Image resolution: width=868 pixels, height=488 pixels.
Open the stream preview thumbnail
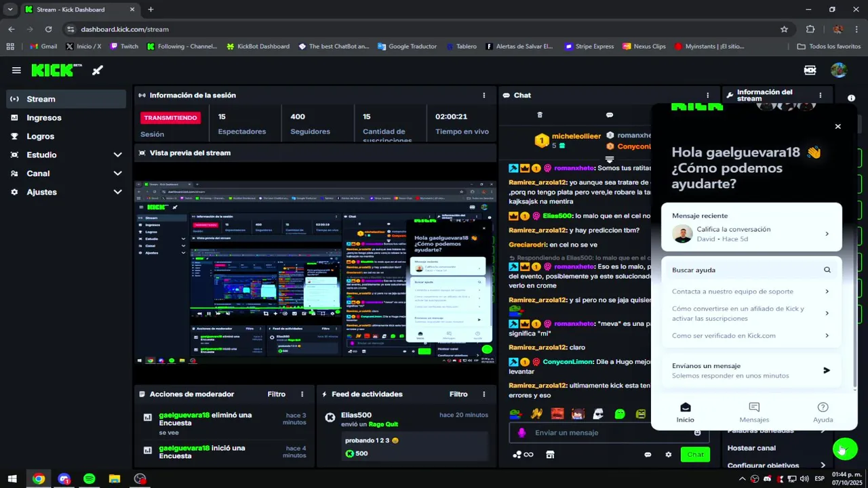tap(315, 272)
